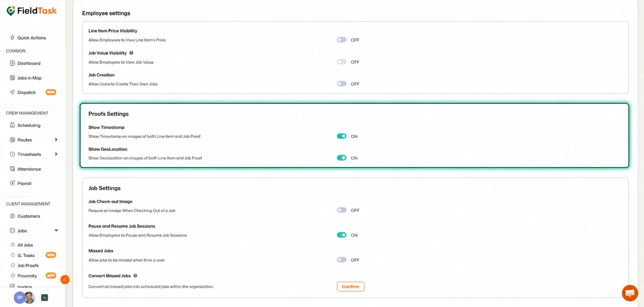Click the Customers person icon
Image resolution: width=644 pixels, height=307 pixels.
12,216
